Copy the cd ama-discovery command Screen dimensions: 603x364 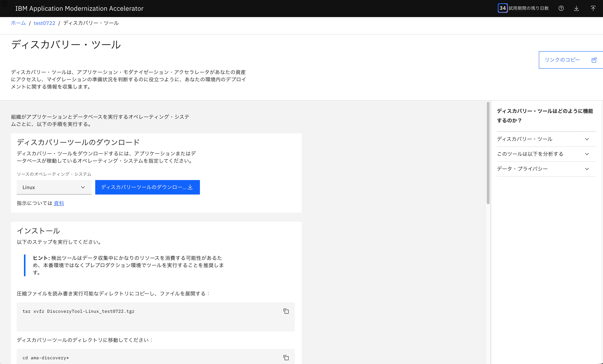pyautogui.click(x=286, y=358)
